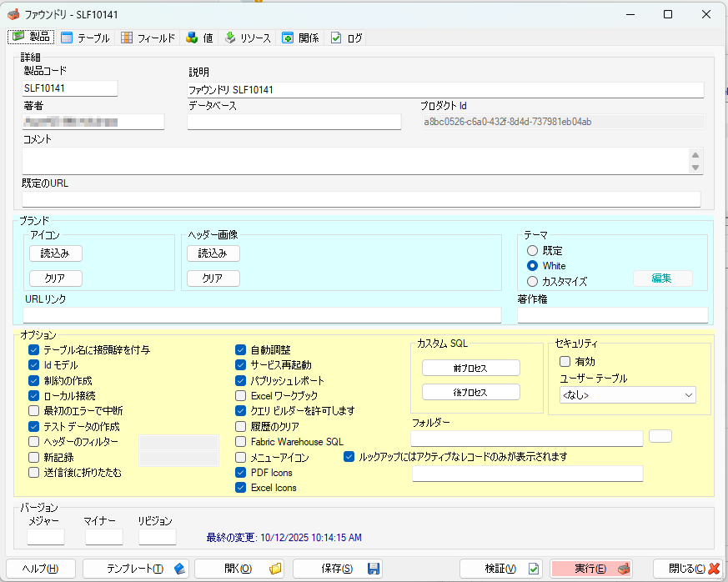Toggle クエリ ビルダーを許可します checkbox
This screenshot has width=728, height=582.
click(240, 411)
